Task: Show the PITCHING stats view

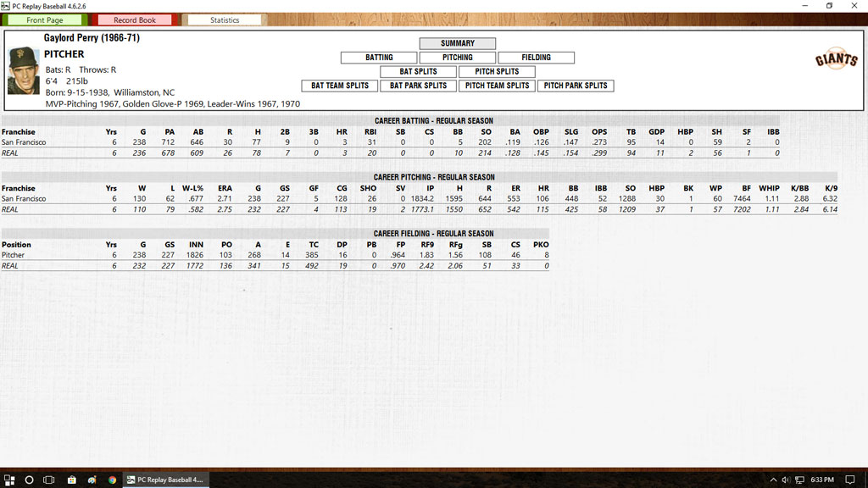Action: point(457,58)
